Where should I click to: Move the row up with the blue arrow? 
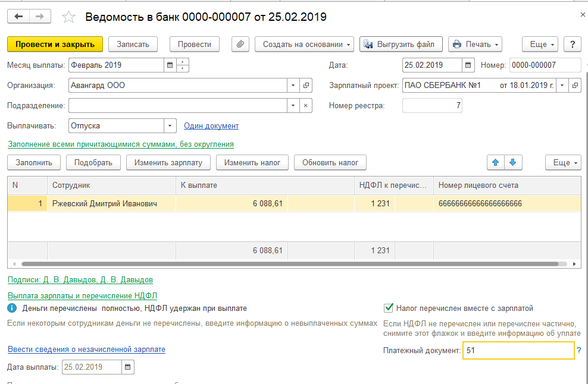pos(495,162)
